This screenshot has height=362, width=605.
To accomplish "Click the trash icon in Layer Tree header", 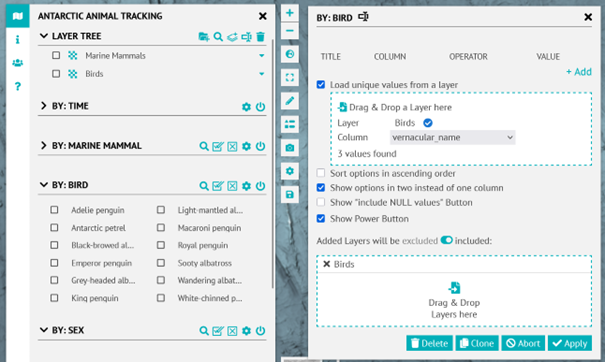I will (x=260, y=37).
